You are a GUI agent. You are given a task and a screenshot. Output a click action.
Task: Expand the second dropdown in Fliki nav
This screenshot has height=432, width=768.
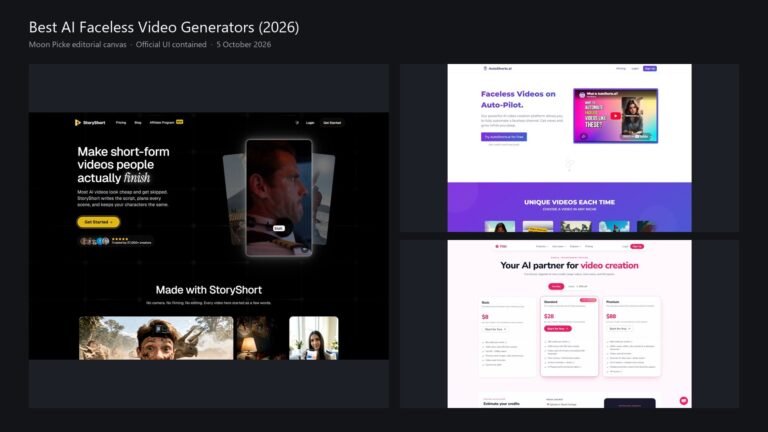point(558,246)
